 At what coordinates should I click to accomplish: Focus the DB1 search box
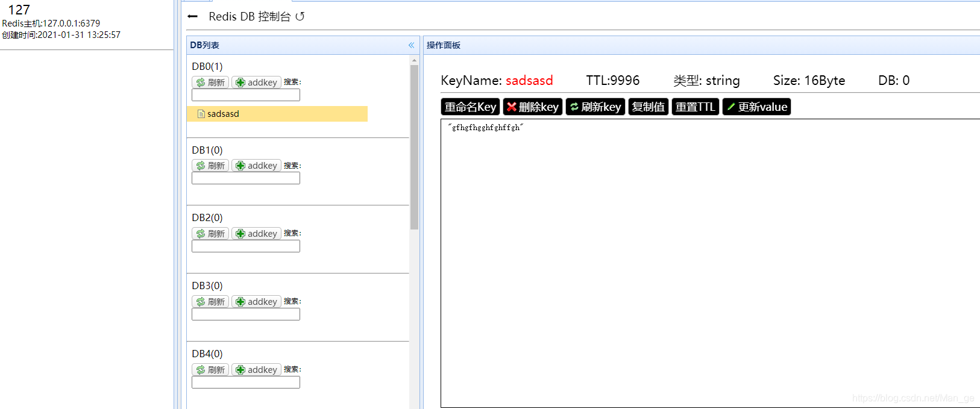point(246,178)
